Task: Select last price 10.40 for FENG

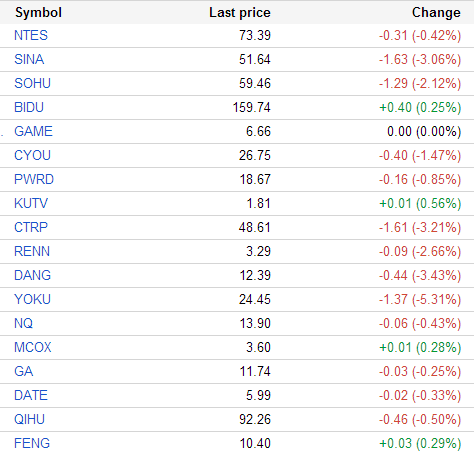Action: coord(255,443)
